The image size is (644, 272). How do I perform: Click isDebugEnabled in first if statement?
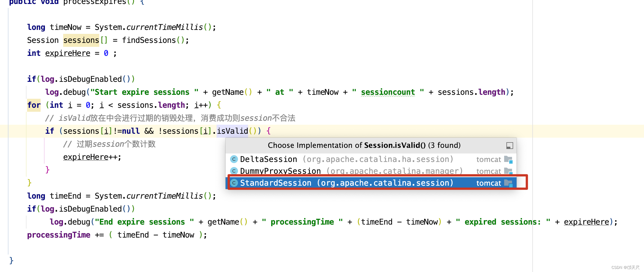click(90, 79)
